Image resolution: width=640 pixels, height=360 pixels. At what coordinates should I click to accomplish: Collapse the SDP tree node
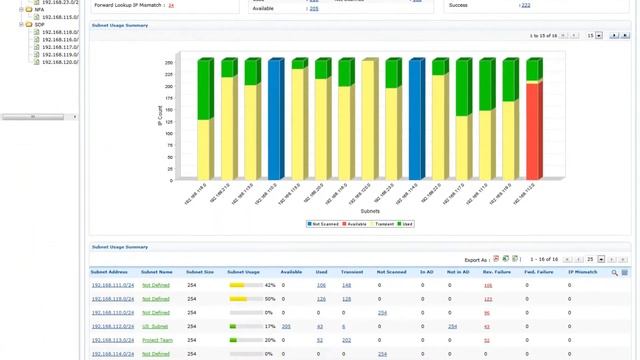point(21,24)
